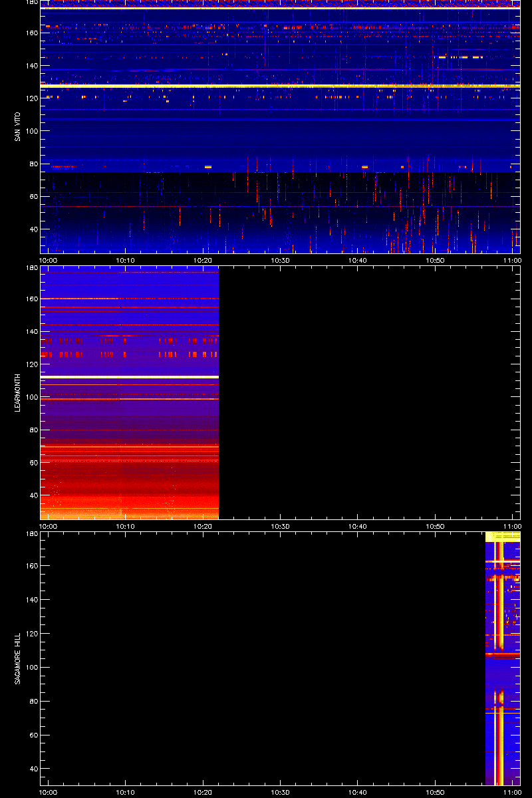The image size is (532, 798).
Task: Click the bright yellow band near 127 in San Vito
Action: [280, 86]
